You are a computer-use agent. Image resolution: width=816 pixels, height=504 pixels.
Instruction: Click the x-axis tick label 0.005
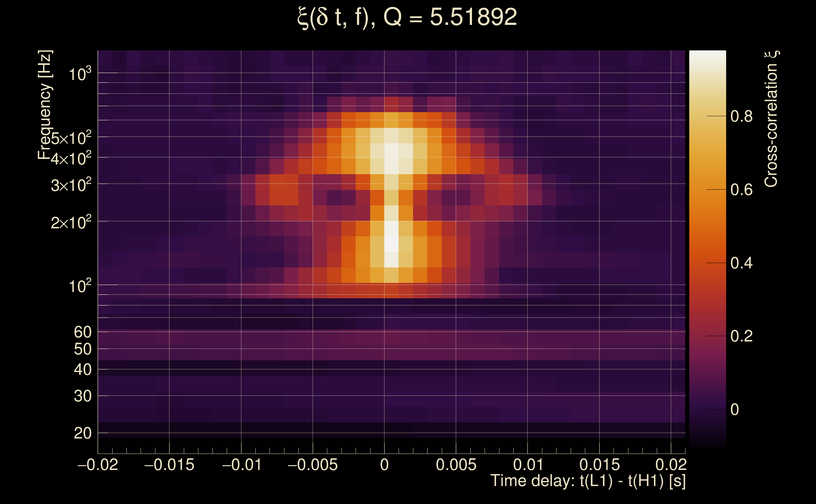click(456, 465)
